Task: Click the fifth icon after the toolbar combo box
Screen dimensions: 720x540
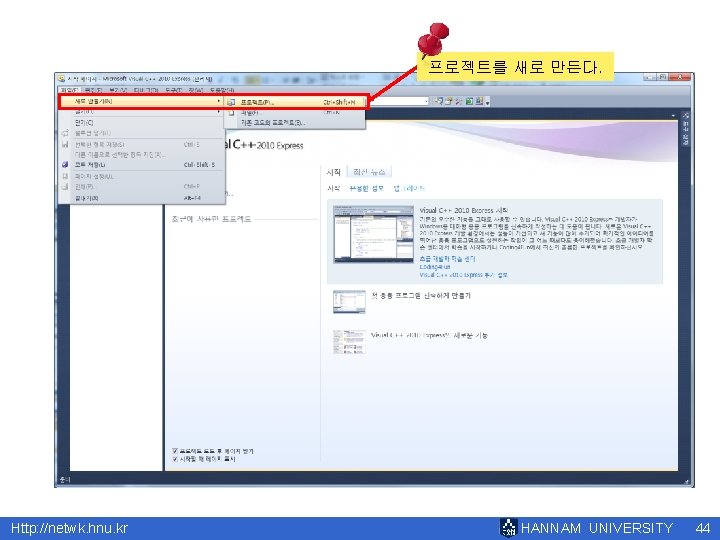Action: click(479, 101)
